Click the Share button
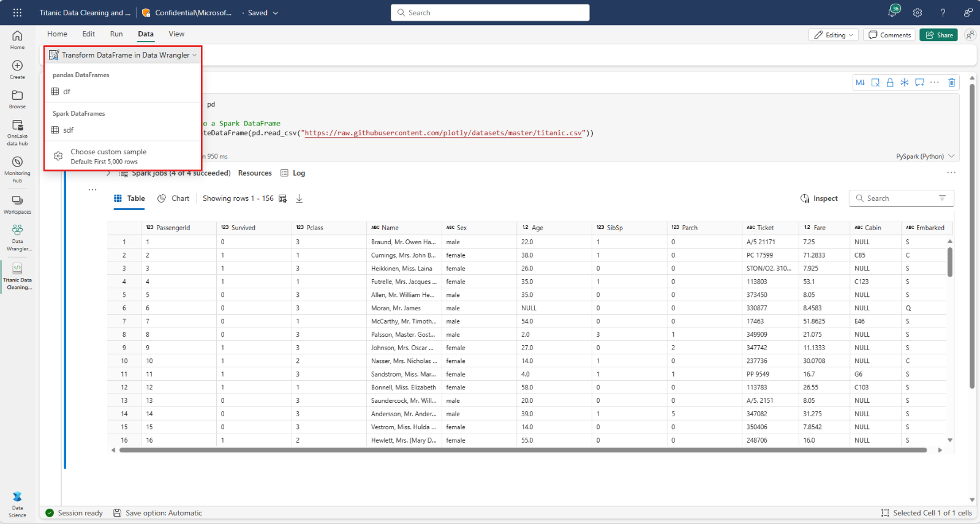This screenshot has width=980, height=524. 938,35
